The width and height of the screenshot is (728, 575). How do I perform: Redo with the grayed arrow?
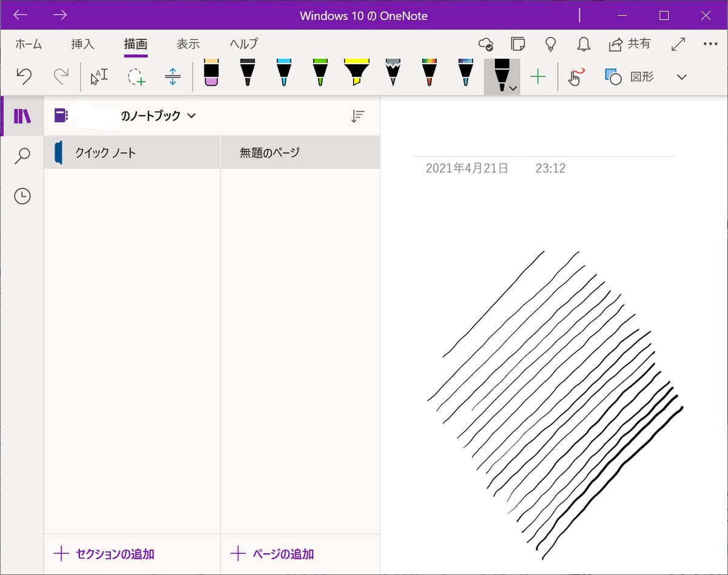(61, 76)
